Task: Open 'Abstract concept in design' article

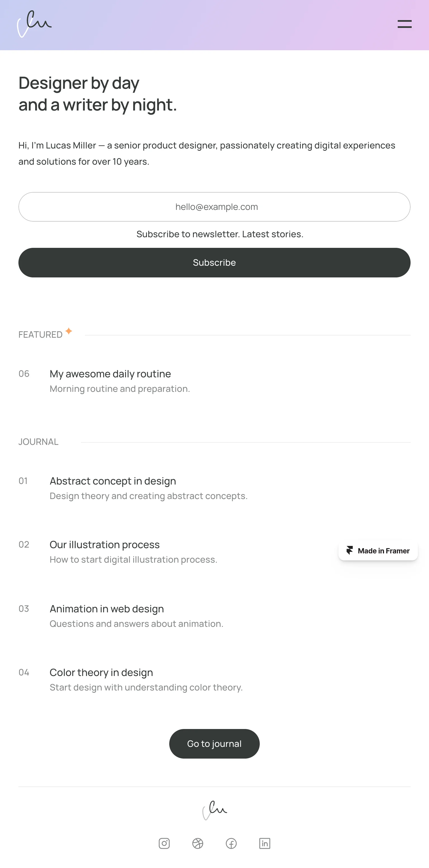Action: click(x=113, y=481)
